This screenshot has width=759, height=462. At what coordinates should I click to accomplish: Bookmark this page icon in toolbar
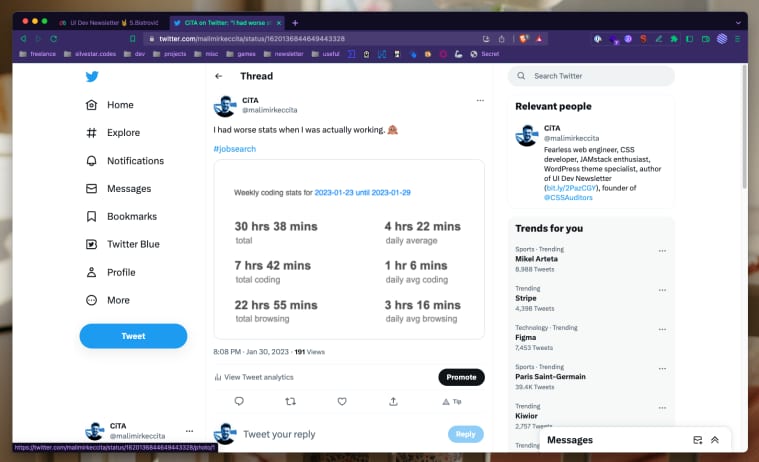click(x=133, y=39)
